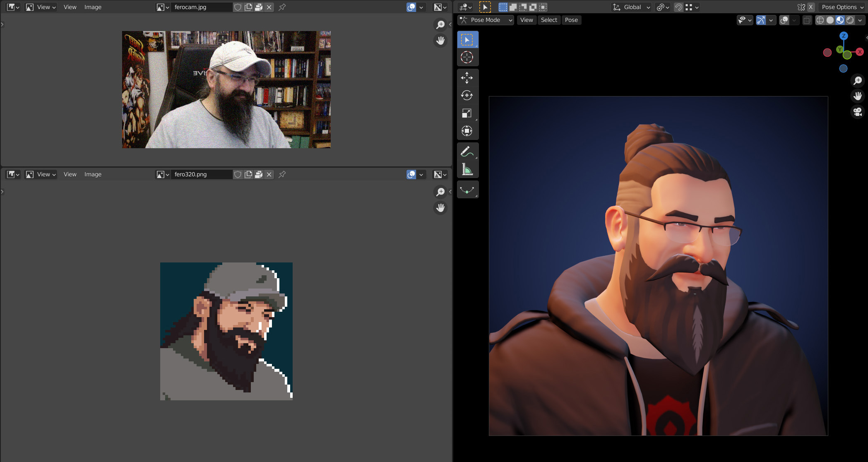The image size is (868, 462).
Task: Select the 3D Cursor tool
Action: point(467,57)
